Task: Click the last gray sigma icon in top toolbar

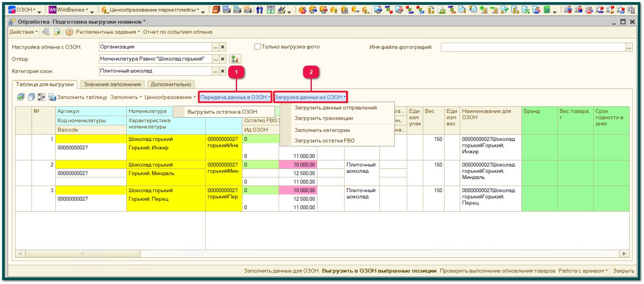Action: click(x=631, y=10)
